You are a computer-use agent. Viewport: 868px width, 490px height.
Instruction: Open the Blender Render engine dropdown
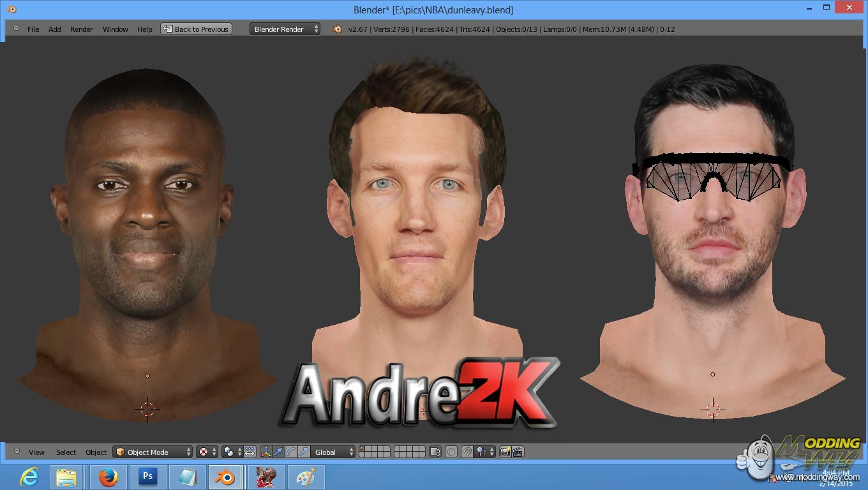coord(285,29)
